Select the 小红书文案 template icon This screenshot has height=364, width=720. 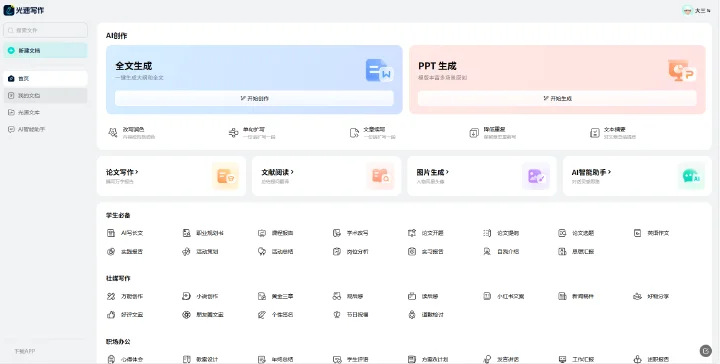coord(487,297)
